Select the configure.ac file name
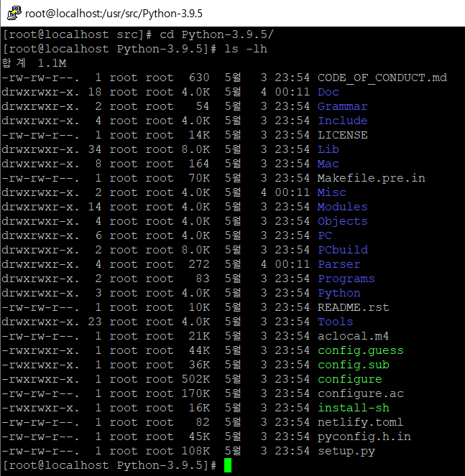Image resolution: width=465 pixels, height=476 pixels. pos(361,393)
